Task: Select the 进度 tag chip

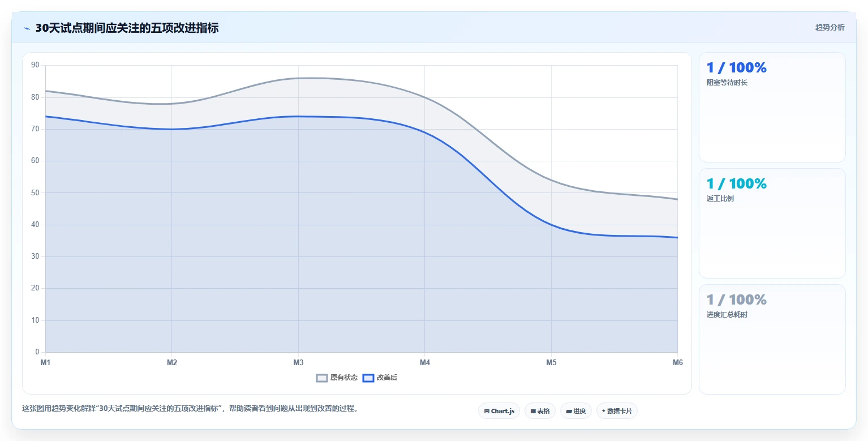Action: (575, 411)
